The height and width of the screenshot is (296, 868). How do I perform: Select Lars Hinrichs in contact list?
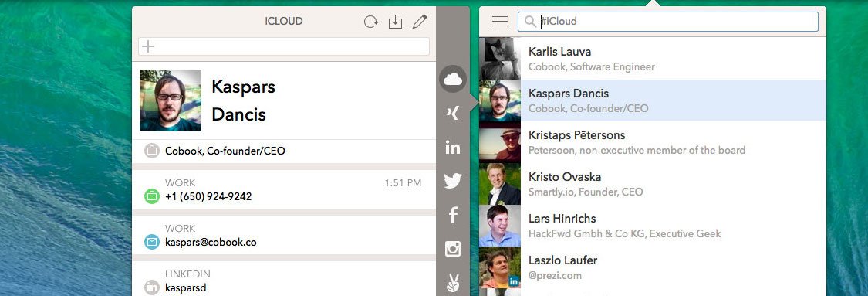point(653,226)
